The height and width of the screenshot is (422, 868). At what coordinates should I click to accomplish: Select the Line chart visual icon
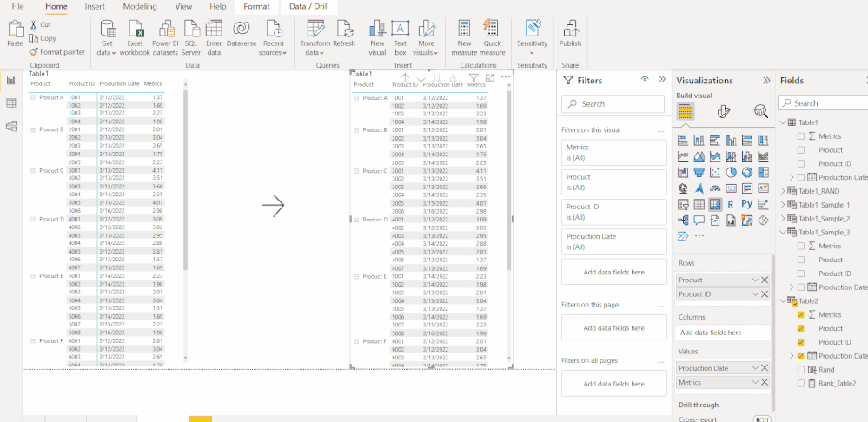point(683,156)
